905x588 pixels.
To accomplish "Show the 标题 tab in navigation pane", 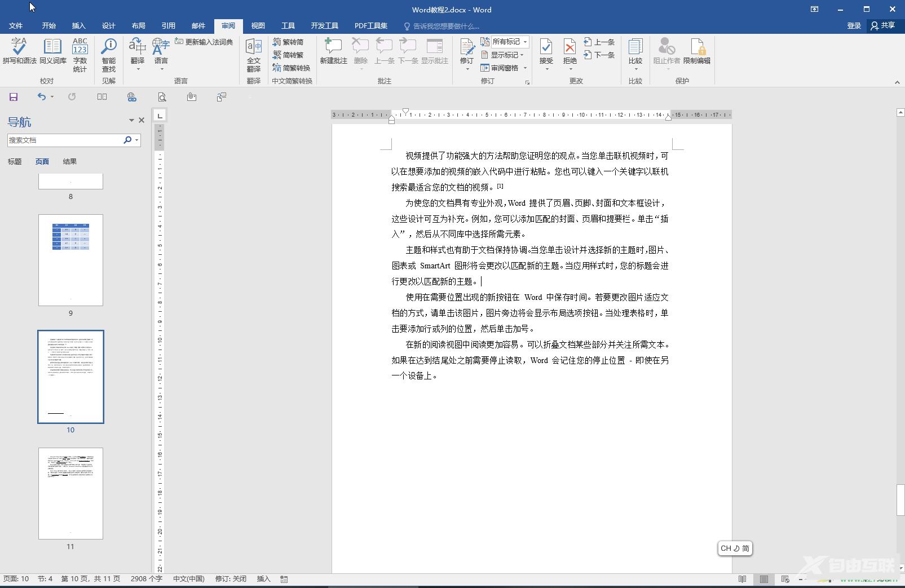I will (15, 162).
